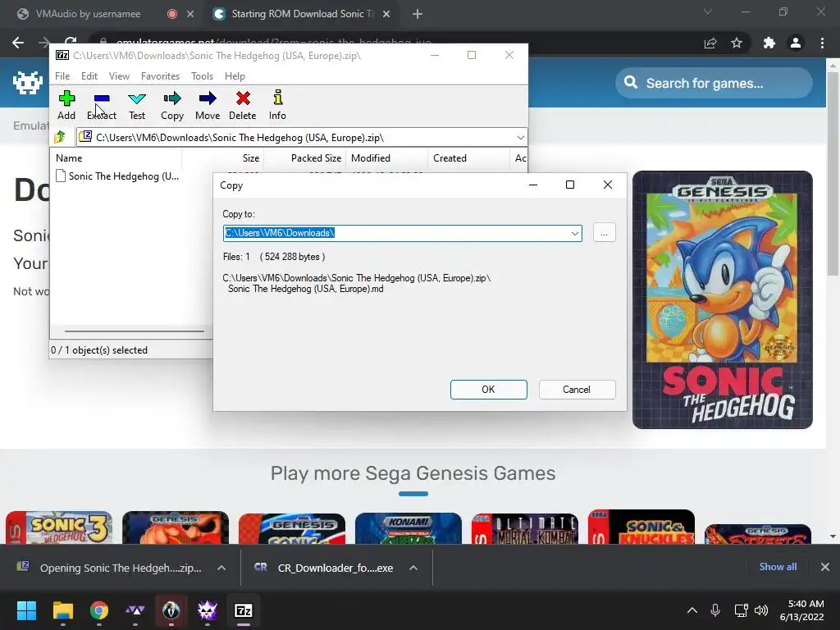Click the horizontal scrollbar in 7-Zip file list
Screen dimensions: 840x630
pyautogui.click(x=134, y=331)
